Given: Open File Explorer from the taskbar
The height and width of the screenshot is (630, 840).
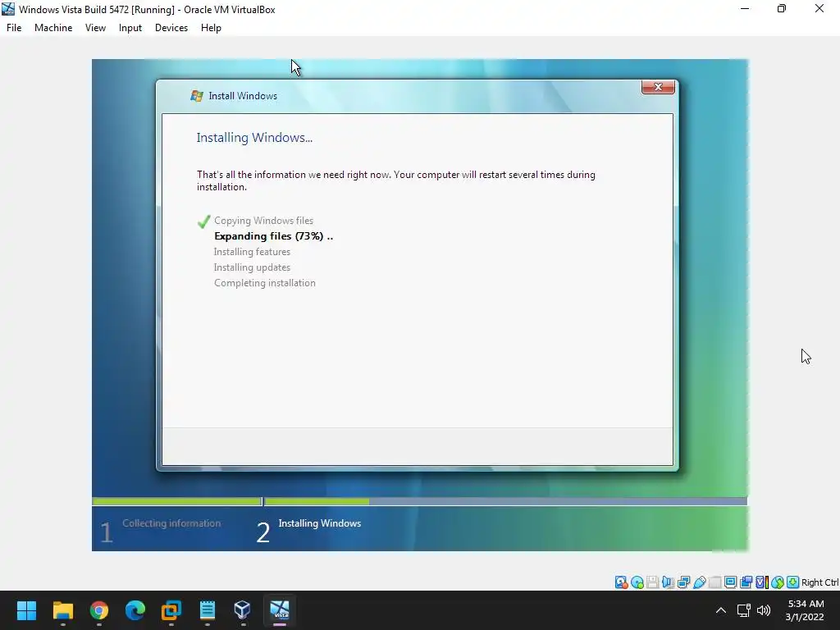Looking at the screenshot, I should click(62, 610).
